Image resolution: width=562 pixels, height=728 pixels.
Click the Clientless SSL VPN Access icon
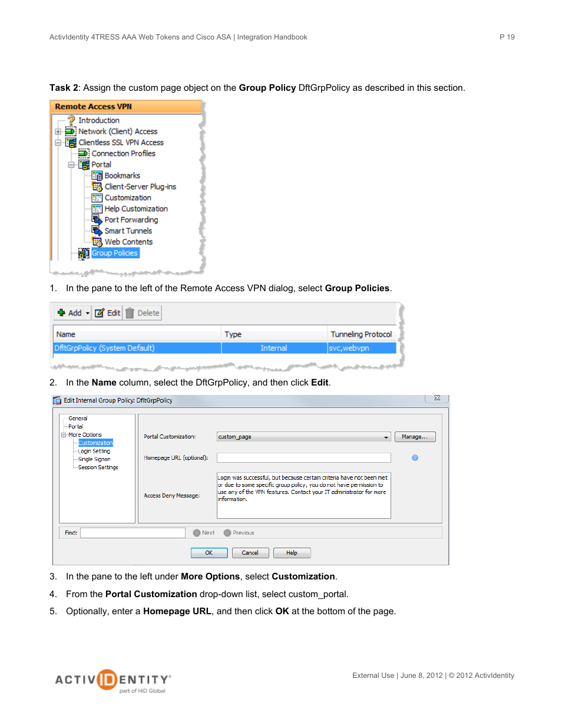71,143
